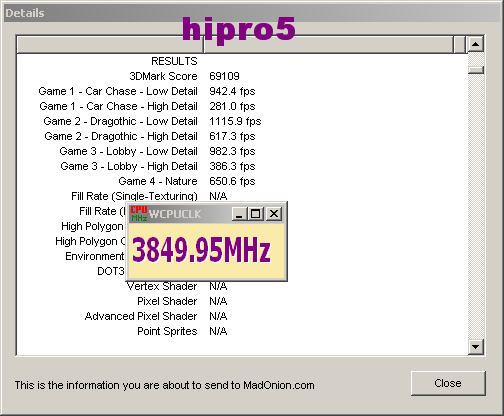Maximize the WCPUCLK window
Viewport: 504px width, 416px height.
(x=255, y=214)
